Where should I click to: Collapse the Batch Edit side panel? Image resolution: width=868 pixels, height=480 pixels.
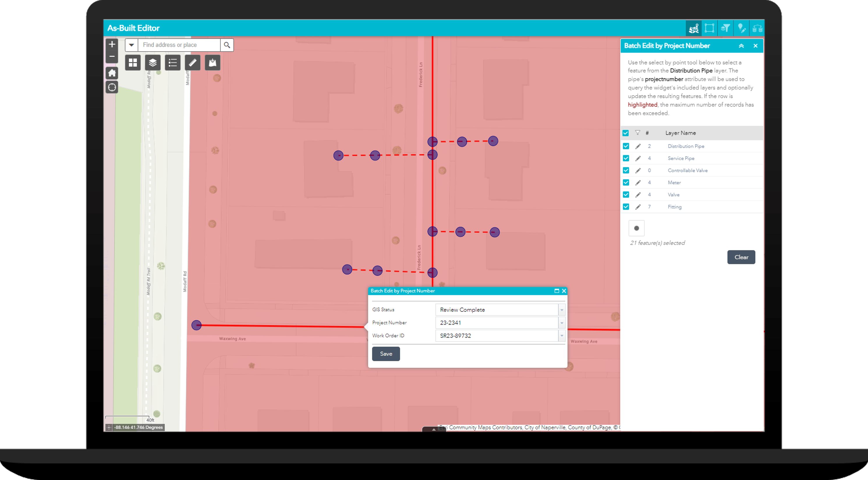point(741,46)
